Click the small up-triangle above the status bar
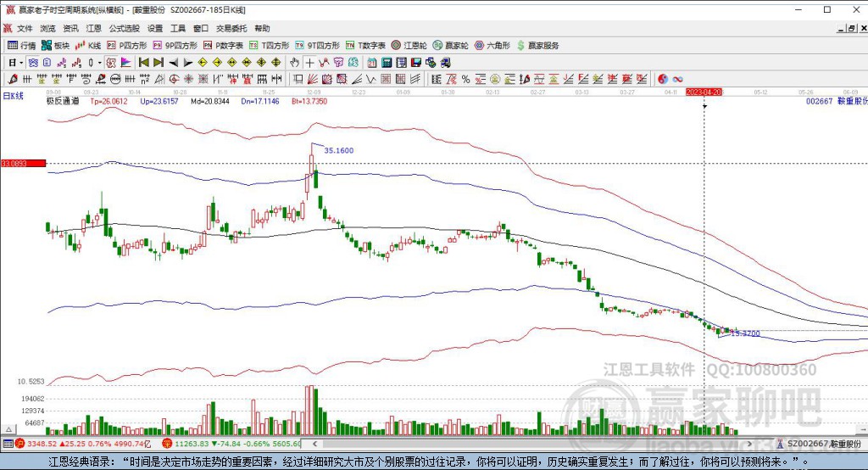Screen dimensions: 868x470 [8, 429]
